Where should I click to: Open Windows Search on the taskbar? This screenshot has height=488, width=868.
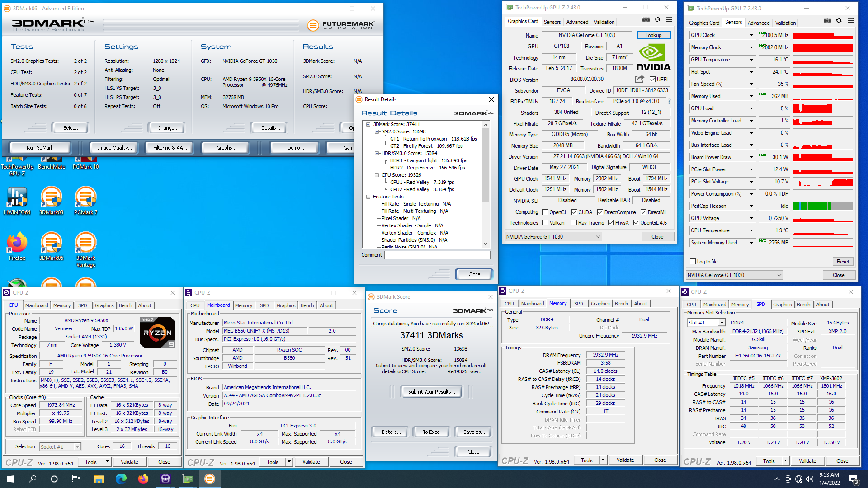[x=33, y=479]
